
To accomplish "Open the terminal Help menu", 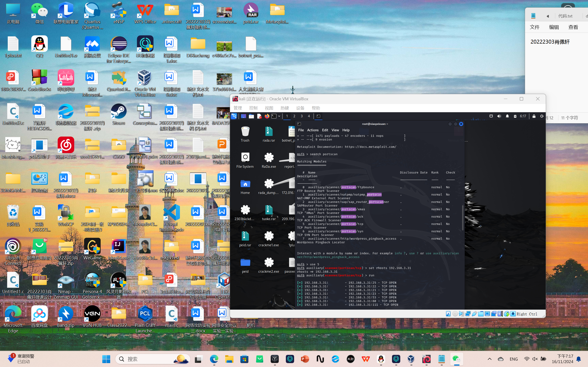I will pos(346,130).
